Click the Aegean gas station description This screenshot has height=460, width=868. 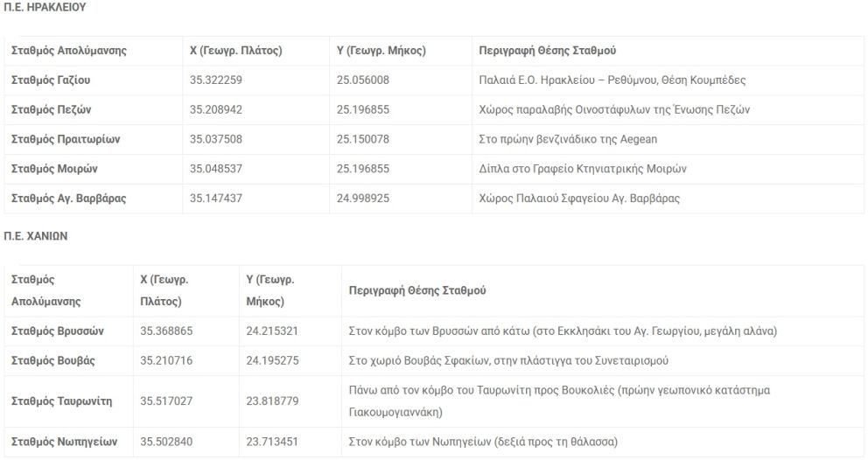568,140
